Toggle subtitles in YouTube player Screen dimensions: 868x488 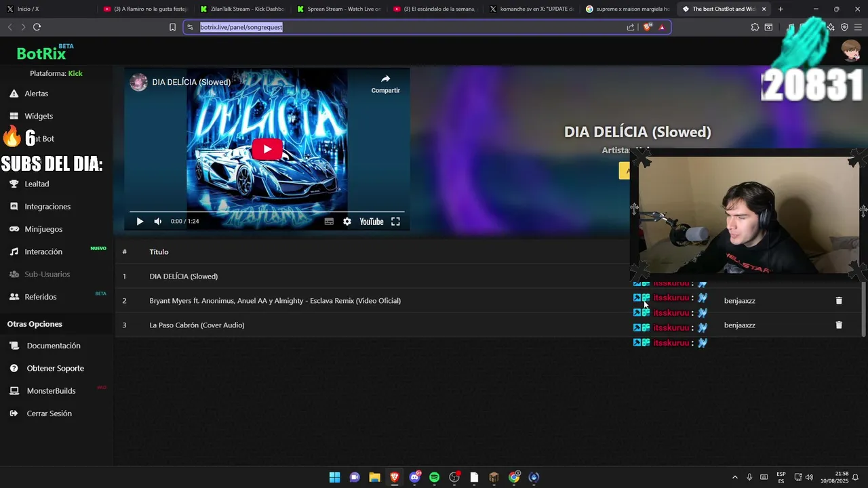pyautogui.click(x=329, y=222)
